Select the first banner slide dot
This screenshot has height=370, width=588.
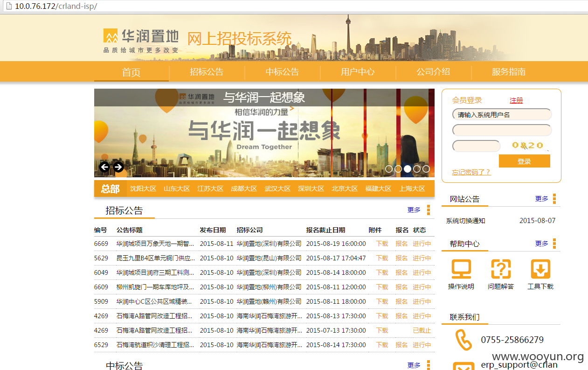[x=389, y=169]
